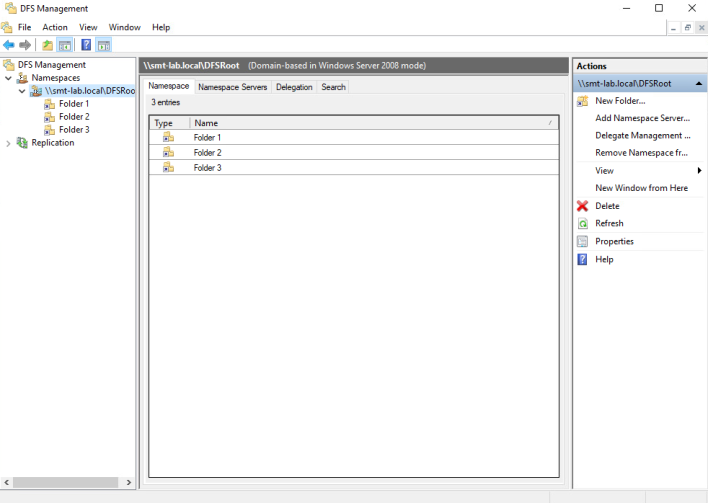Select the Replication node icon in tree
This screenshot has height=503, width=708.
point(22,143)
